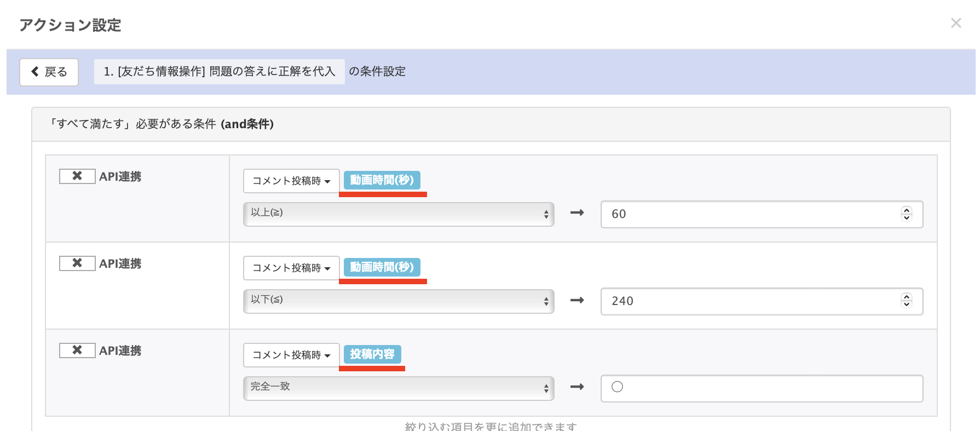Click the action title '問題の答えに正解を代入'
Image resolution: width=980 pixels, height=431 pixels.
click(x=219, y=72)
